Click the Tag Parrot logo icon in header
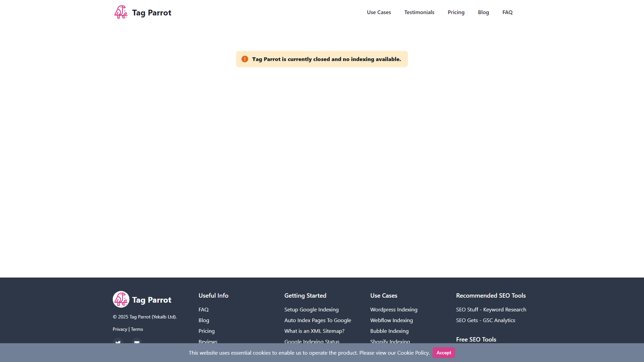 coord(121,12)
